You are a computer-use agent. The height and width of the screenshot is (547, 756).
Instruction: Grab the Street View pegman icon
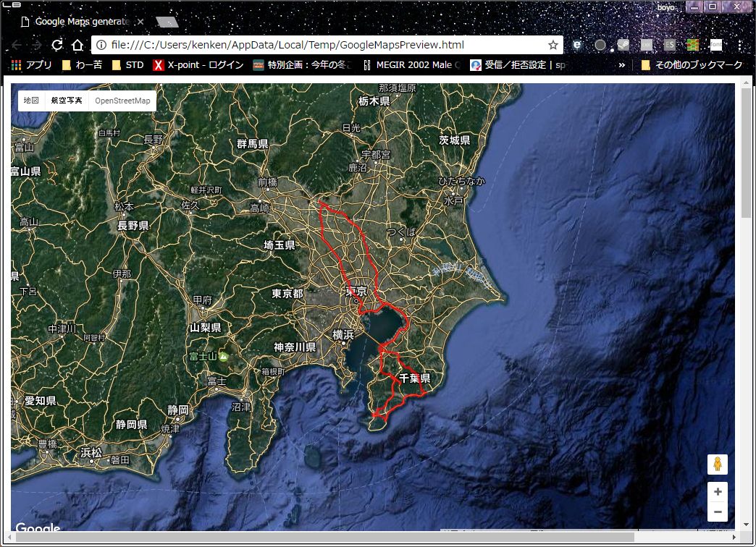pyautogui.click(x=718, y=464)
